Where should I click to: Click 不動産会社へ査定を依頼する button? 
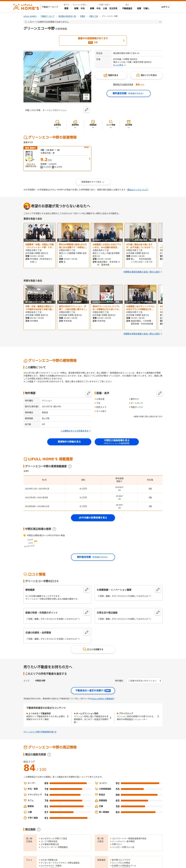coord(93,690)
